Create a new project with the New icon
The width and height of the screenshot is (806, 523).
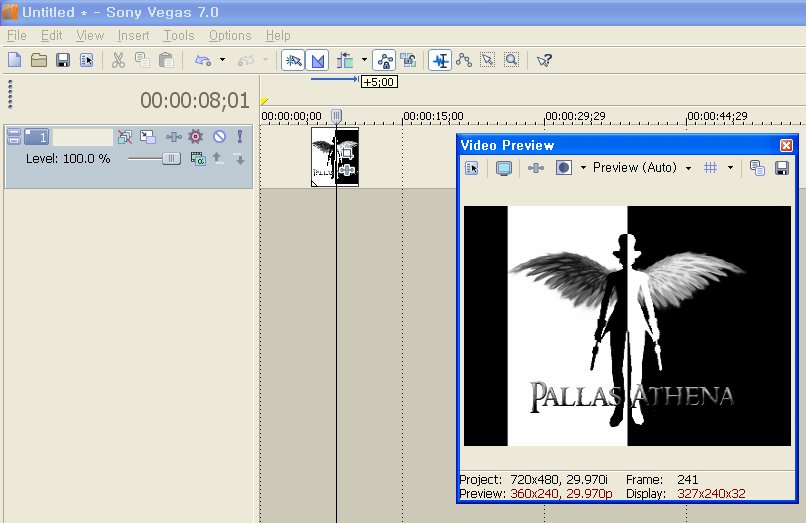pyautogui.click(x=14, y=60)
